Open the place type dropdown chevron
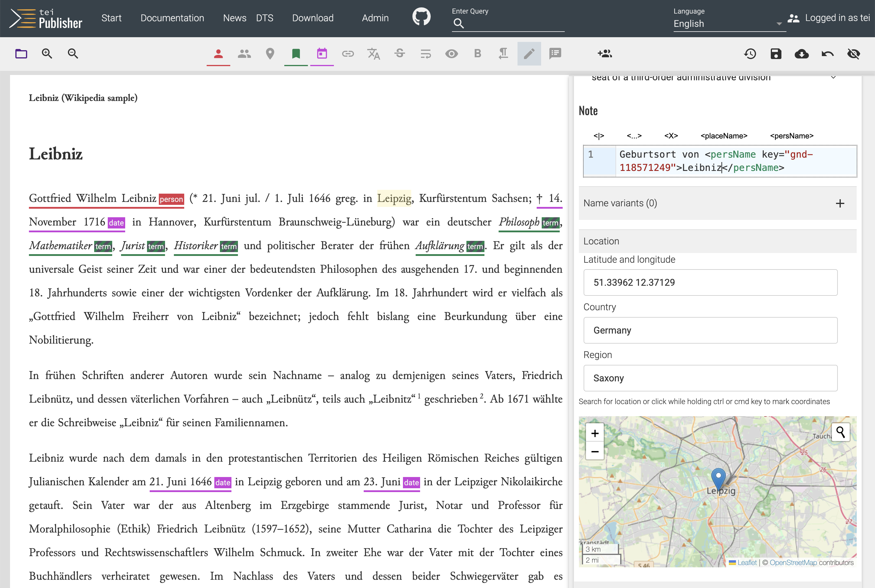 pos(833,78)
